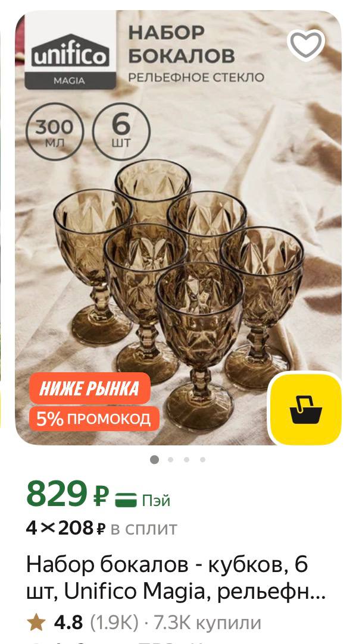Image resolution: width=356 pixels, height=644 pixels.
Task: Tap the gold star rating icon
Action: click(x=36, y=623)
